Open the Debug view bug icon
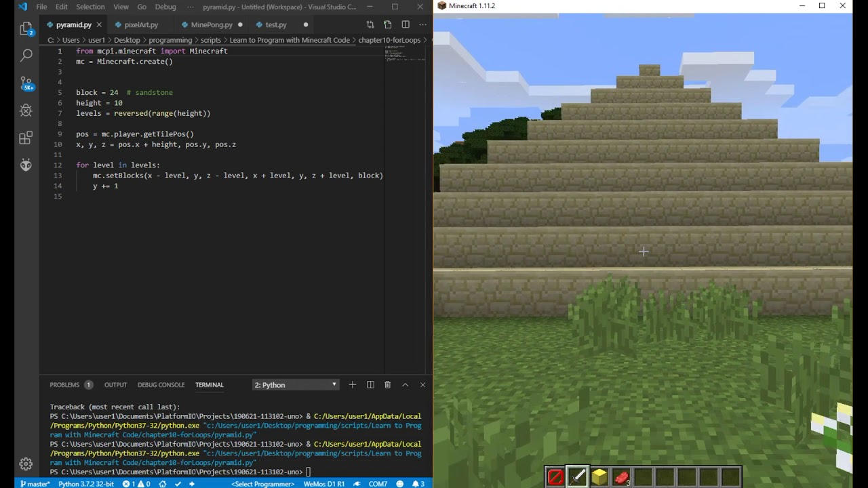This screenshot has width=868, height=488. coord(26,110)
